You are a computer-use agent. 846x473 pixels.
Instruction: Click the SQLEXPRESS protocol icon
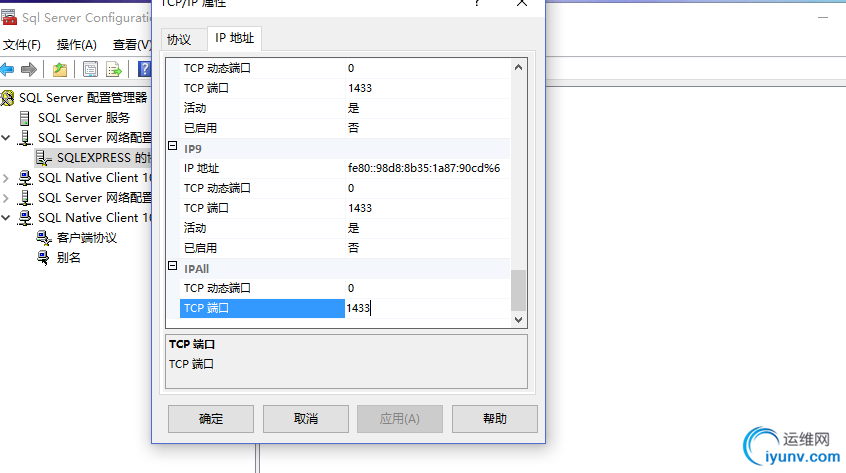[x=44, y=157]
